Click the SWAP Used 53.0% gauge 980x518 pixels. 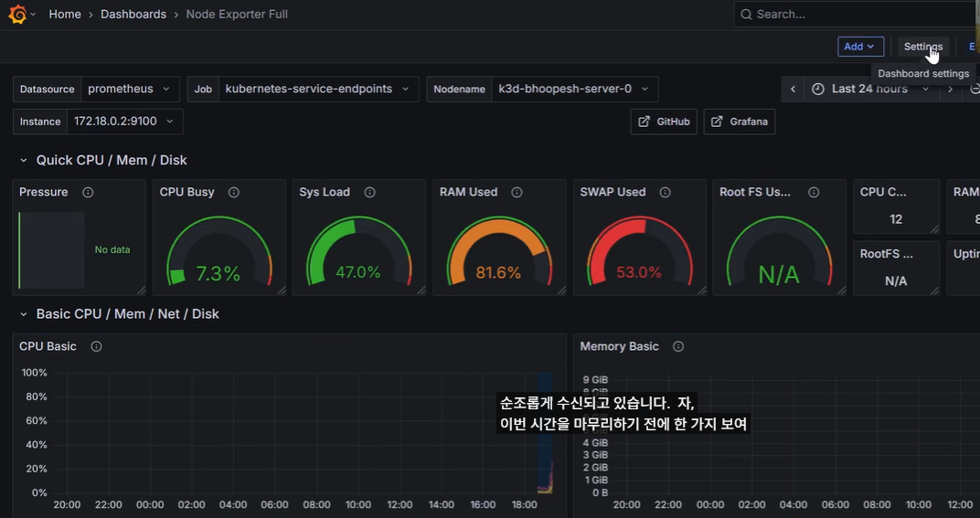[639, 253]
